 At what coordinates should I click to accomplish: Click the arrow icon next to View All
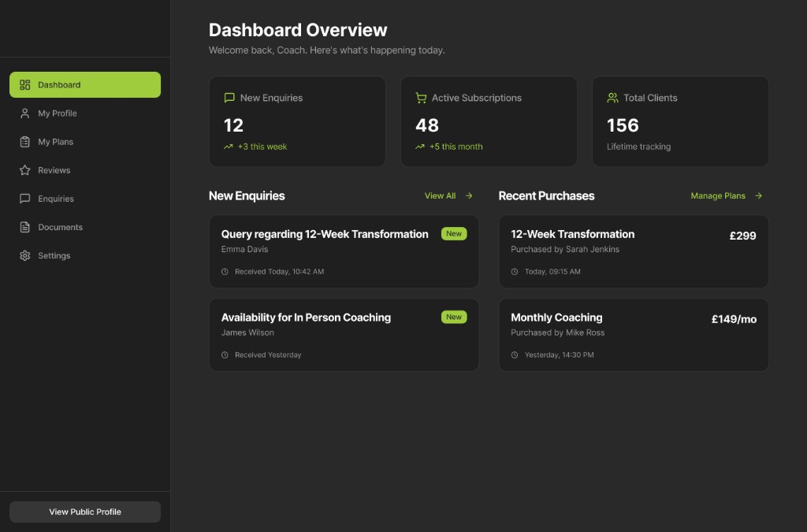[x=469, y=196]
